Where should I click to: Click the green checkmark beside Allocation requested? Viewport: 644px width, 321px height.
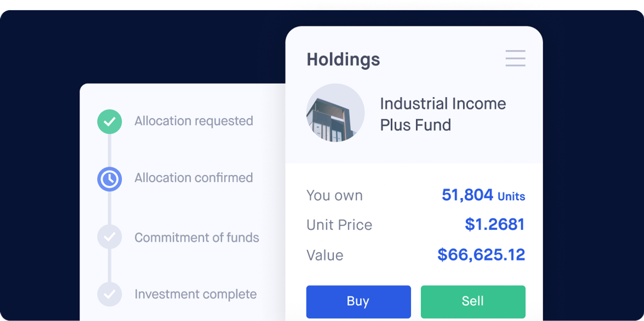[109, 122]
